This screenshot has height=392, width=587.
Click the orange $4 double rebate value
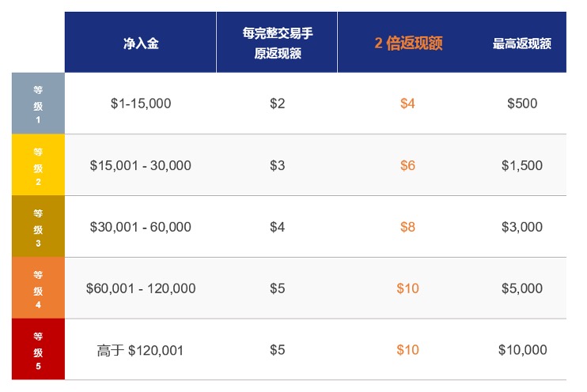(407, 104)
